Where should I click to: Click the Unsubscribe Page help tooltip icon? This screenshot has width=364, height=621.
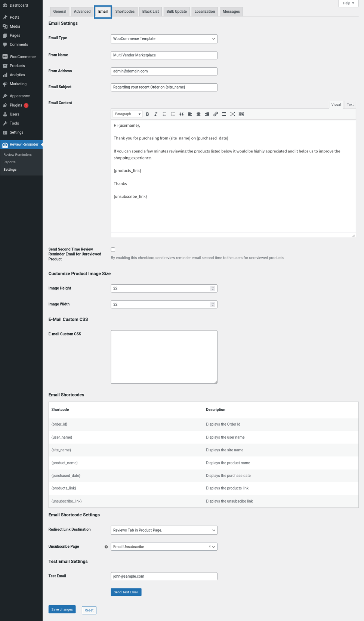click(106, 547)
